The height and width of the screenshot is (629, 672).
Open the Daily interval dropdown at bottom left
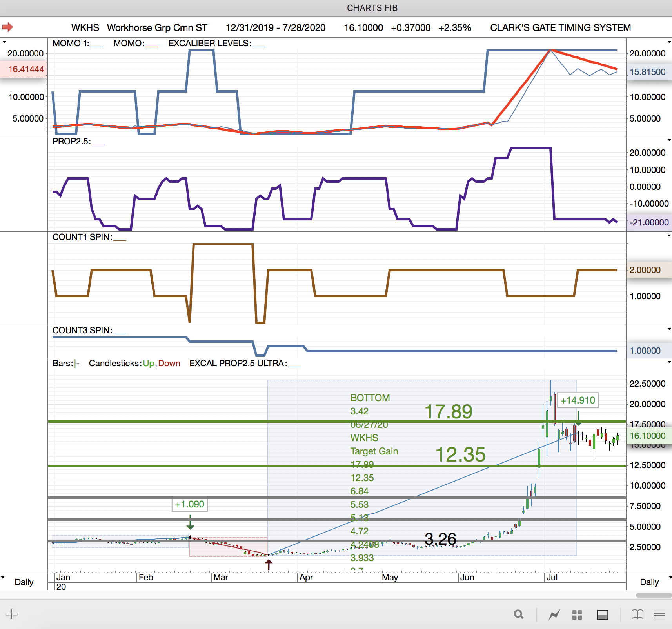coord(4,577)
